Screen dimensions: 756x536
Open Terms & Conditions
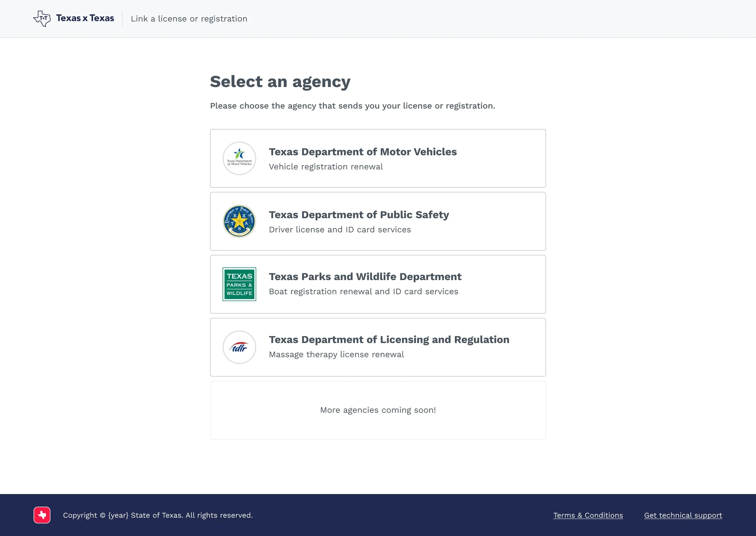pyautogui.click(x=588, y=515)
